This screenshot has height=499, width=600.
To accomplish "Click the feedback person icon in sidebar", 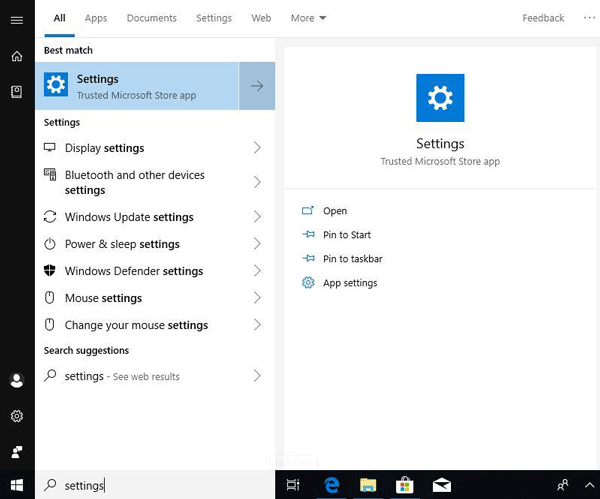I will point(17,452).
